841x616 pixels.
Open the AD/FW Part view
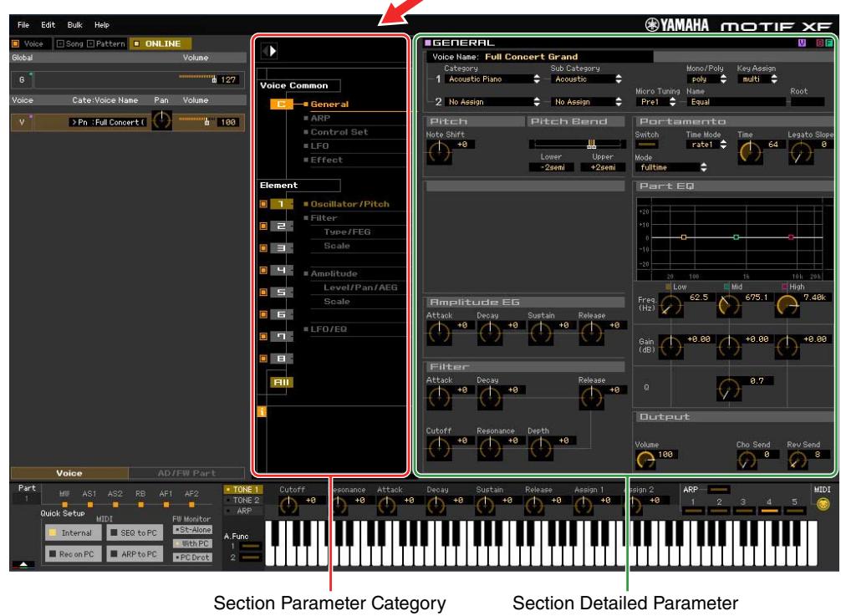click(x=186, y=473)
